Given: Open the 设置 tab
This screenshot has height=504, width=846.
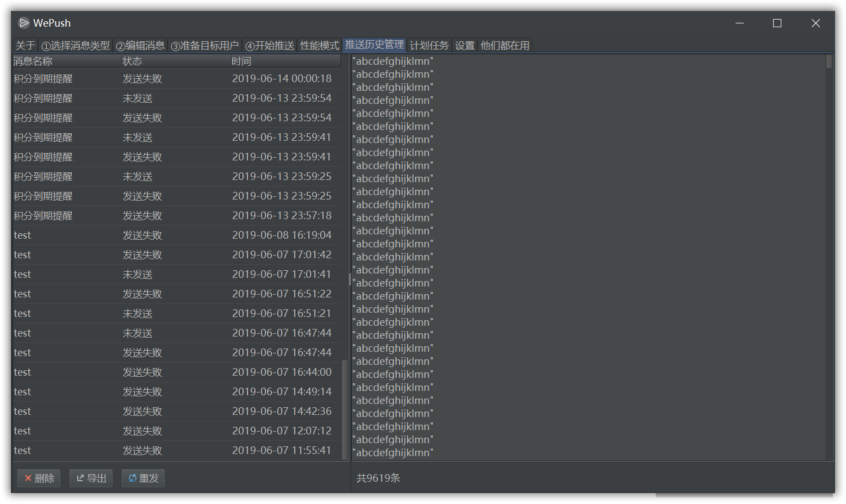Looking at the screenshot, I should pos(465,46).
